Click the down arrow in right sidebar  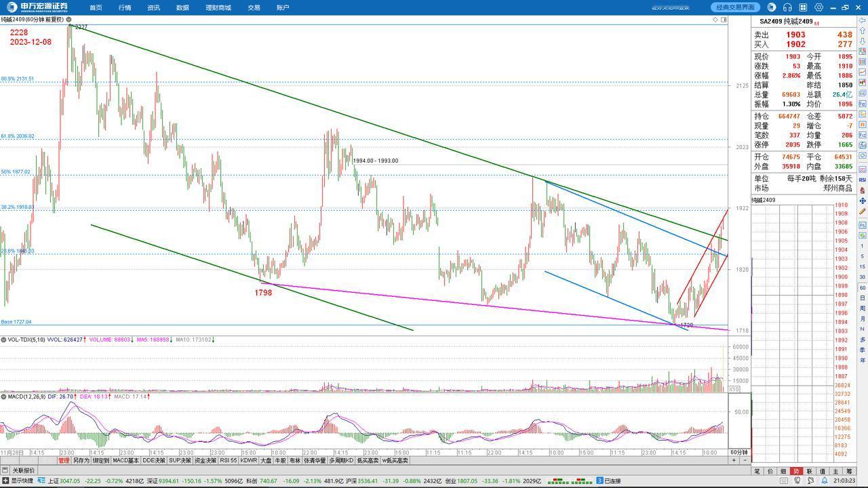862,41
